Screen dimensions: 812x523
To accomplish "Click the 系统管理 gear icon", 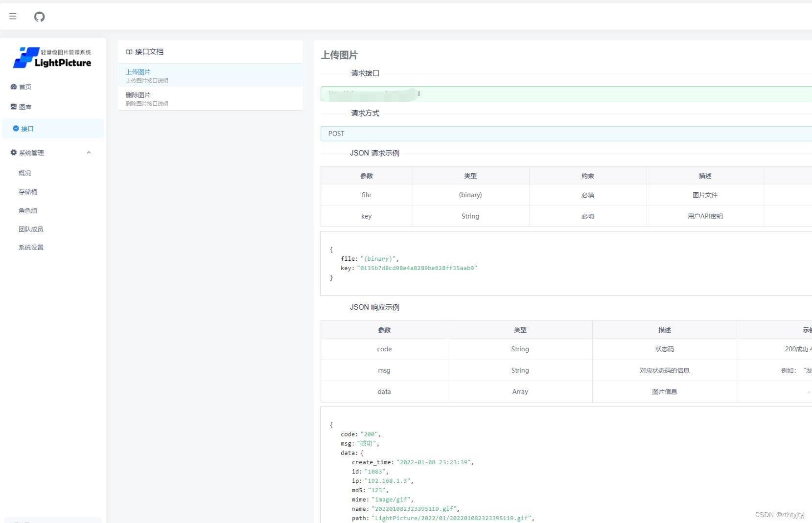I will tap(14, 153).
